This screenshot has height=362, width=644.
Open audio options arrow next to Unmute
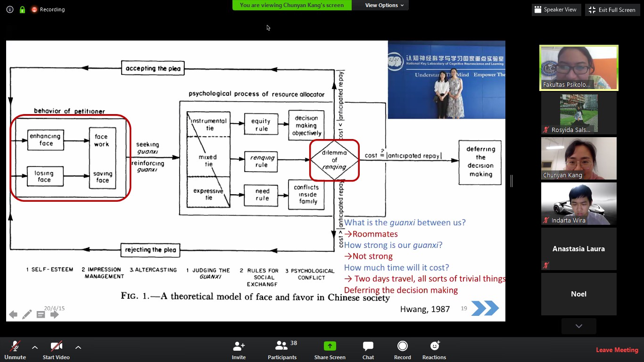click(35, 347)
